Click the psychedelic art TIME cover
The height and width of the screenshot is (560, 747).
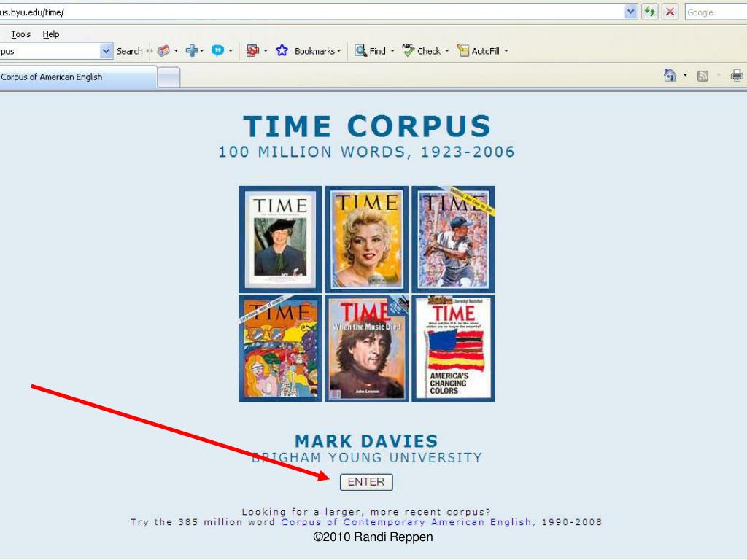pos(280,349)
